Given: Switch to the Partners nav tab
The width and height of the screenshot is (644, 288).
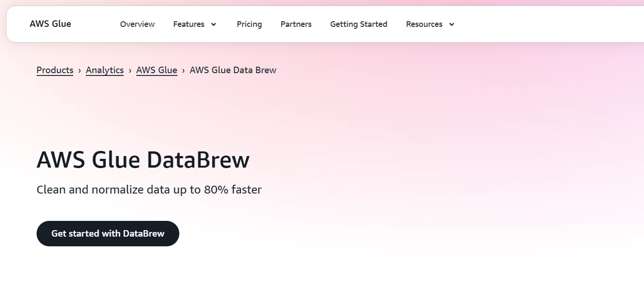Looking at the screenshot, I should [x=296, y=24].
